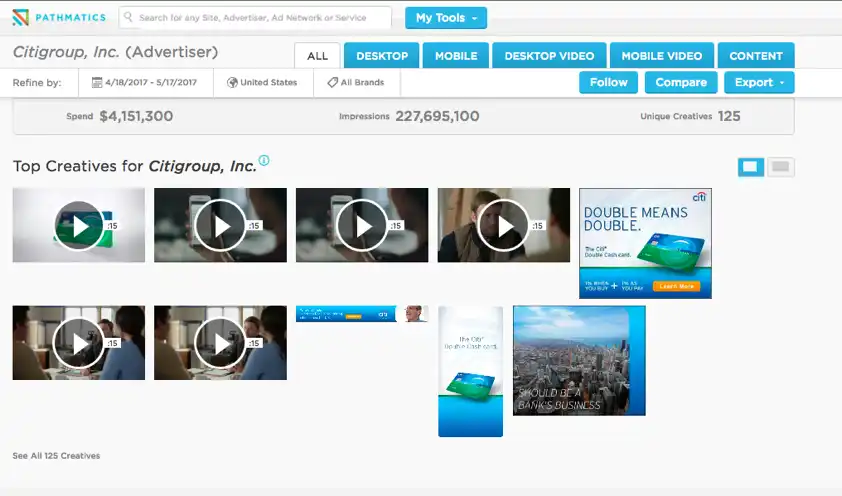Click the globe icon for United States
This screenshot has width=842, height=496.
[232, 82]
